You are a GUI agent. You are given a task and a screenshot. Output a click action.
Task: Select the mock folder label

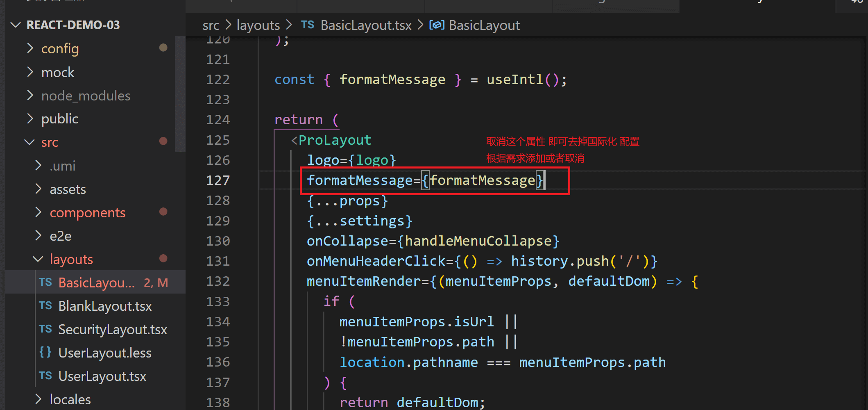tap(58, 73)
